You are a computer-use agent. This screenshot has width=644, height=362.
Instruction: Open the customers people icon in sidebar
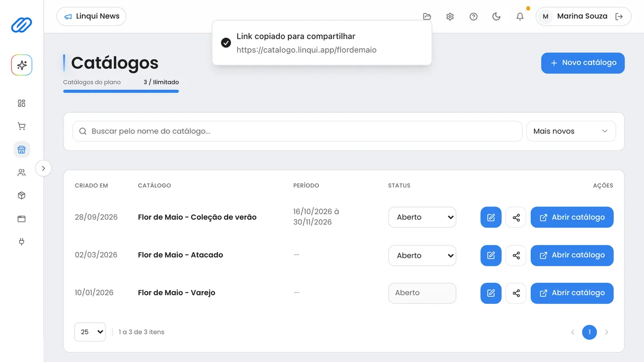pos(22,173)
